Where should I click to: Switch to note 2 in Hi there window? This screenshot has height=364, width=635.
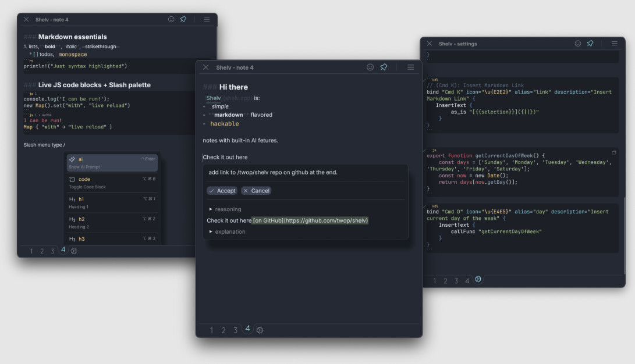pos(224,330)
